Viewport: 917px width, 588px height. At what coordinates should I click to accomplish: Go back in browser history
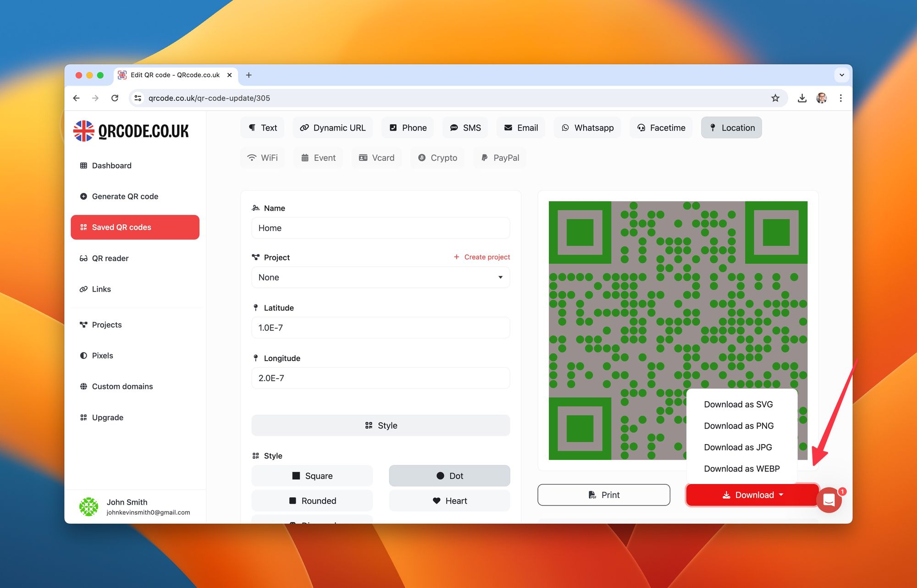(77, 98)
